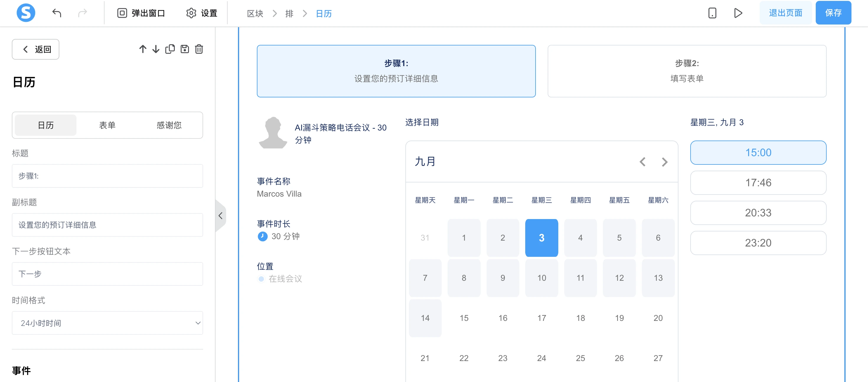Click the 保存 button

pyautogui.click(x=833, y=13)
